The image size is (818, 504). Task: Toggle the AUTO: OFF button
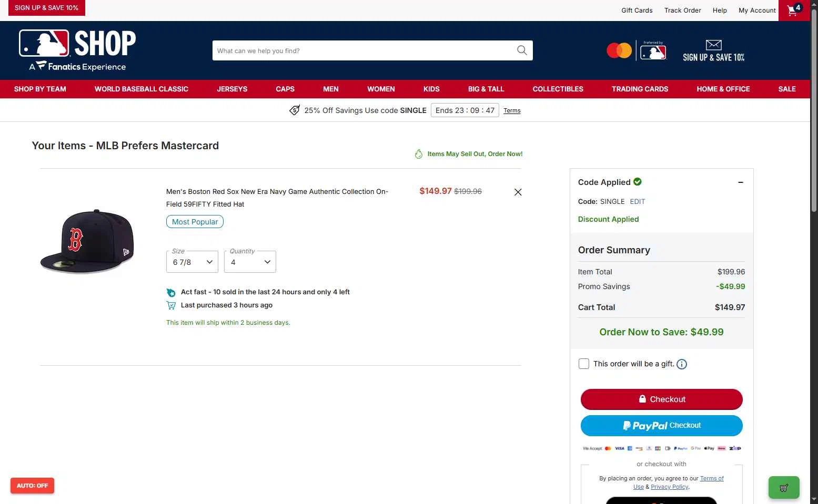32,486
